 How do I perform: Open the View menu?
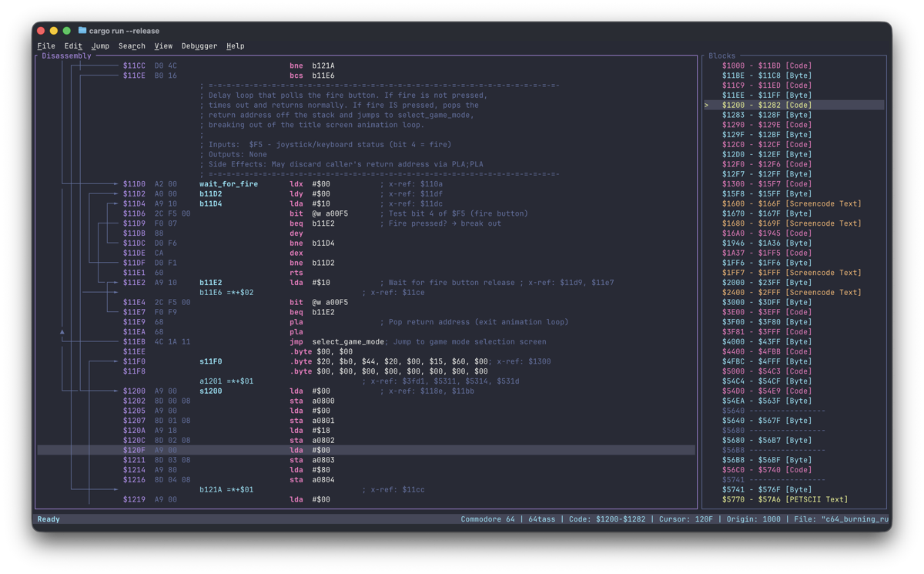[163, 46]
